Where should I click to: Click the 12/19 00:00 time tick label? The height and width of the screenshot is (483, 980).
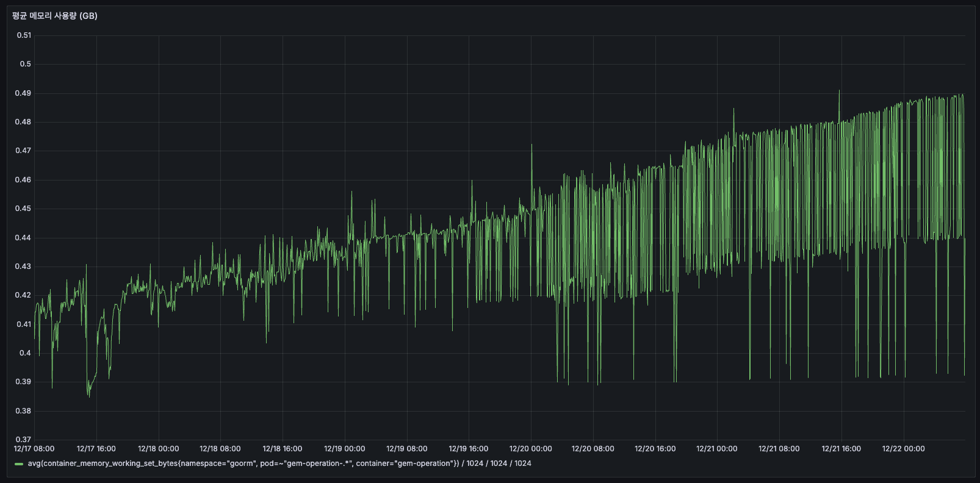click(345, 449)
